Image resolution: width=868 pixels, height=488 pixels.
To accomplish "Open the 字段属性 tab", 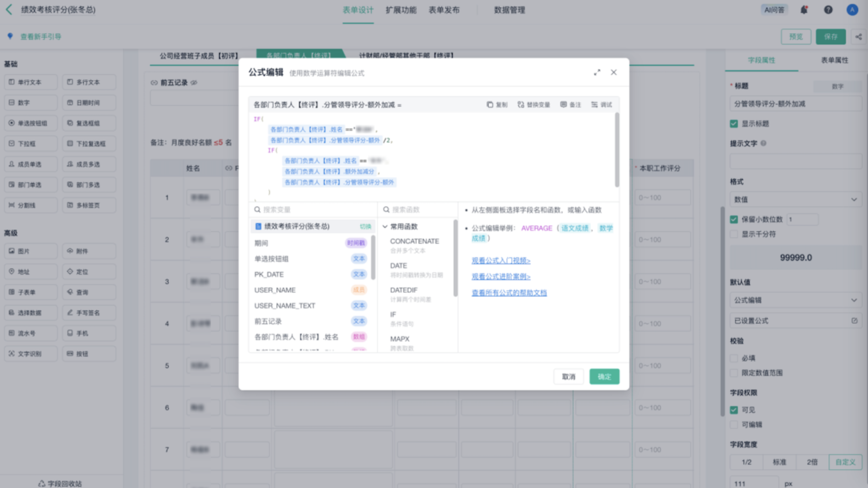I will [761, 60].
